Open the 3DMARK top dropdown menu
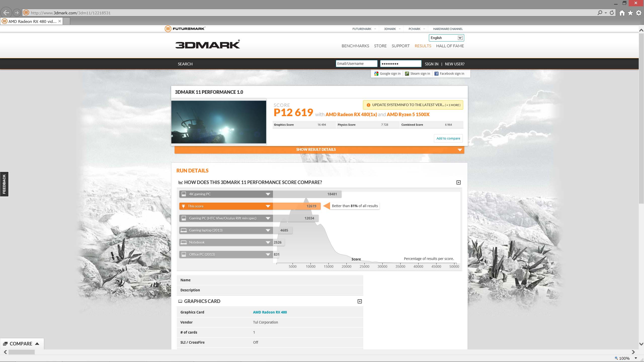This screenshot has height=362, width=644. (392, 29)
